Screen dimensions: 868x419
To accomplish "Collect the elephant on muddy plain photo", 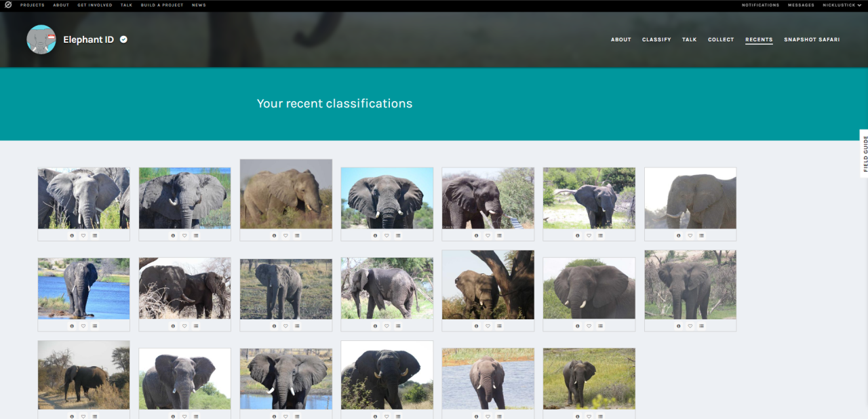I will [297, 325].
